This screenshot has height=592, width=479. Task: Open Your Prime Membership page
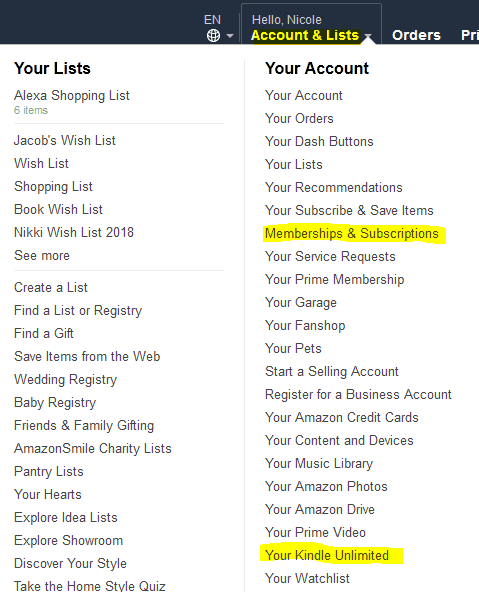(x=335, y=279)
